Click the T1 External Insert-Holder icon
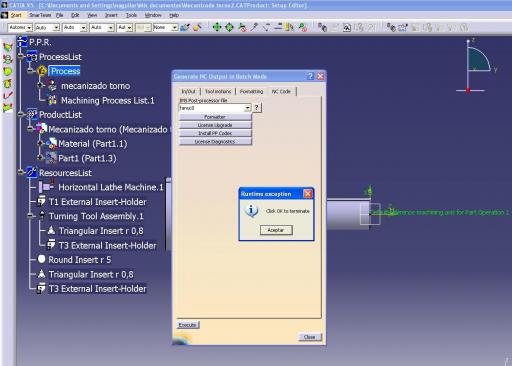Image resolution: width=512 pixels, height=366 pixels. [x=42, y=201]
